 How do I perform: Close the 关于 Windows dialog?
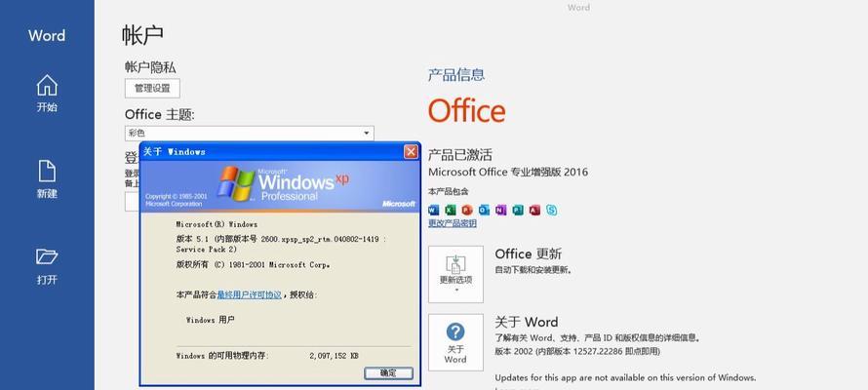(x=411, y=151)
